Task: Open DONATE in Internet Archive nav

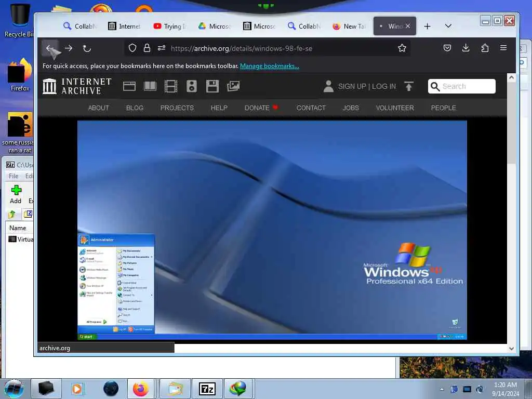Action: [261, 108]
